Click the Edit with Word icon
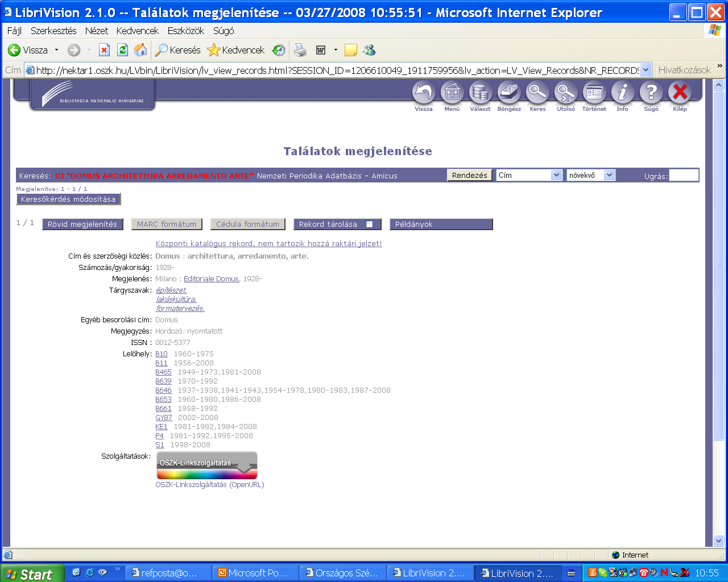 pos(321,50)
